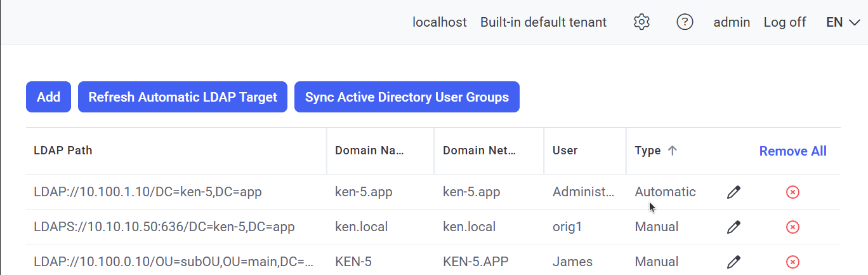Viewport: 868px width, 275px height.
Task: Open the settings gear icon
Action: pos(641,22)
